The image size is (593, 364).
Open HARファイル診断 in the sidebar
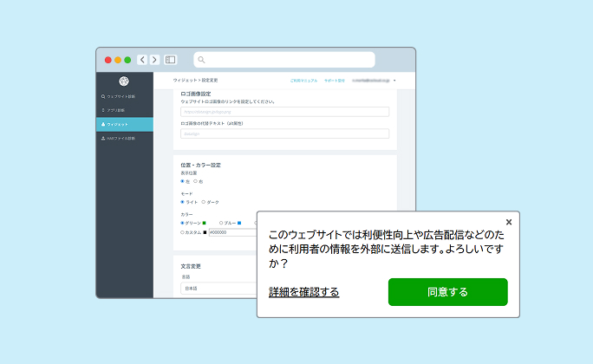pos(119,139)
